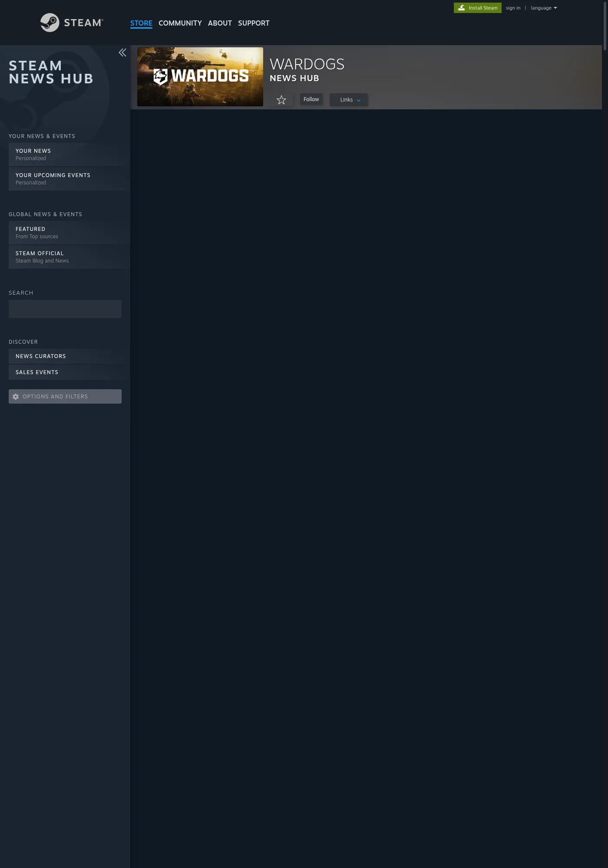Click the Install Steam download icon
Viewport: 608px width, 868px height.
point(462,8)
